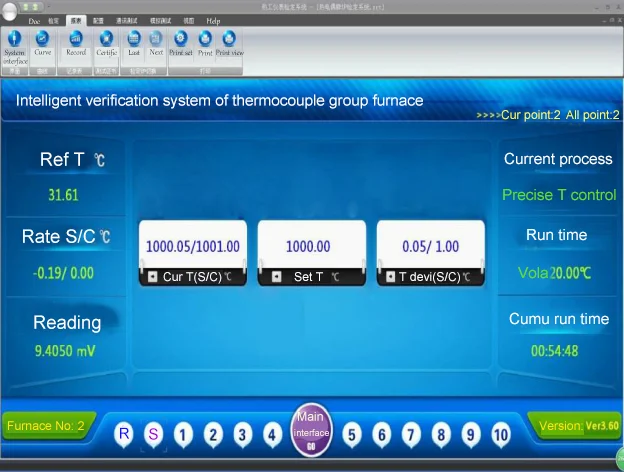The width and height of the screenshot is (624, 472).
Task: Toggle the small square on Cur T(S/C) panel
Action: (152, 277)
